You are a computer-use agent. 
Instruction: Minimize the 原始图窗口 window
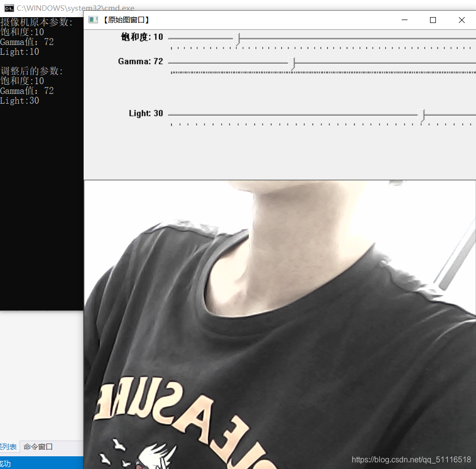point(405,20)
